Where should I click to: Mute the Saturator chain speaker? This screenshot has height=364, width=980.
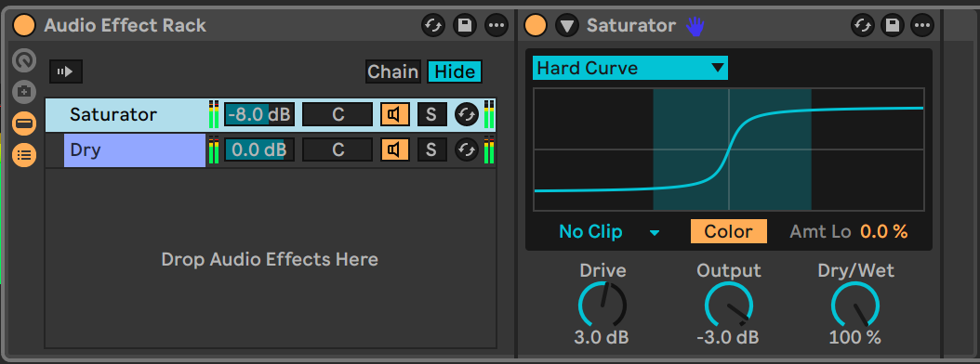(x=395, y=115)
